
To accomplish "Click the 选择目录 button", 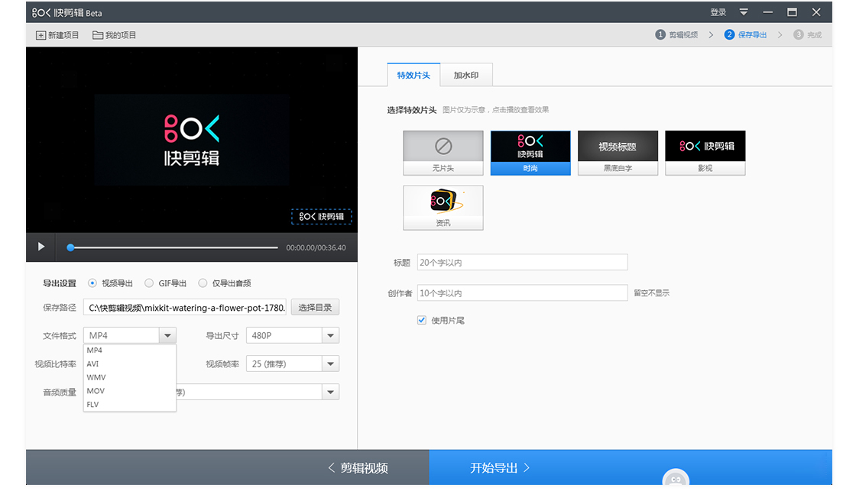I will (x=315, y=308).
